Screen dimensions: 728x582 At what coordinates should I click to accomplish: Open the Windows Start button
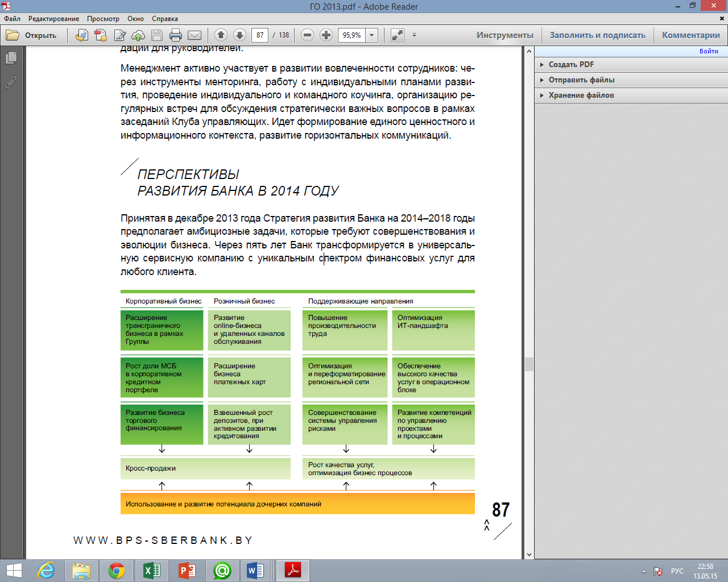coord(14,571)
